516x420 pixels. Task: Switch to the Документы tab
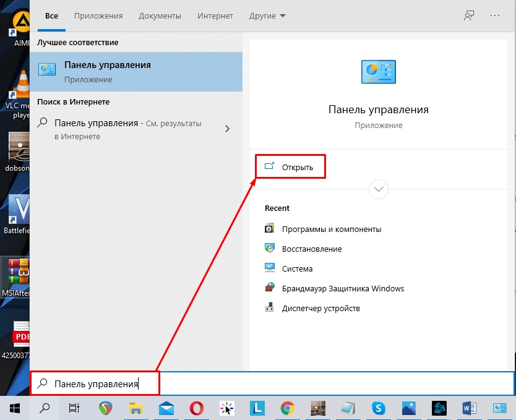(160, 15)
